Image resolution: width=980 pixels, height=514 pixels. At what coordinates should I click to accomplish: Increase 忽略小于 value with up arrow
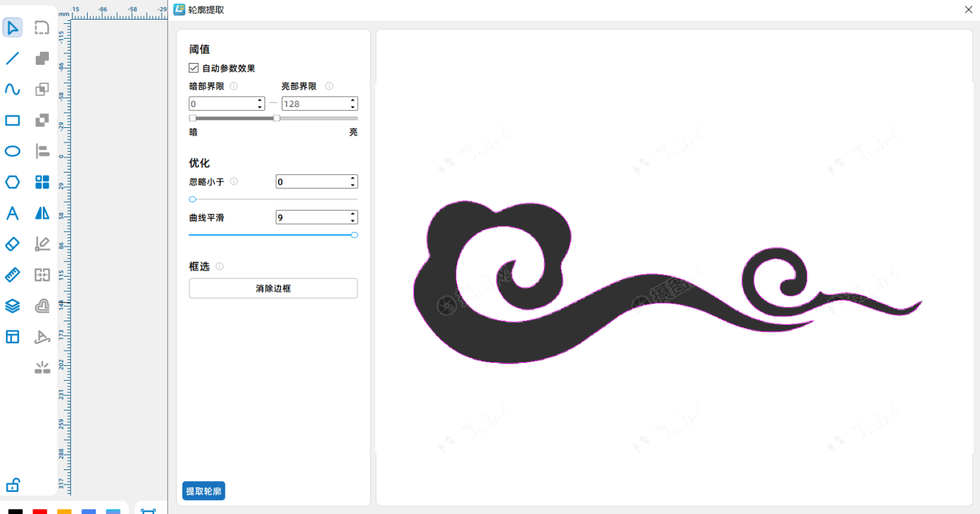point(353,179)
